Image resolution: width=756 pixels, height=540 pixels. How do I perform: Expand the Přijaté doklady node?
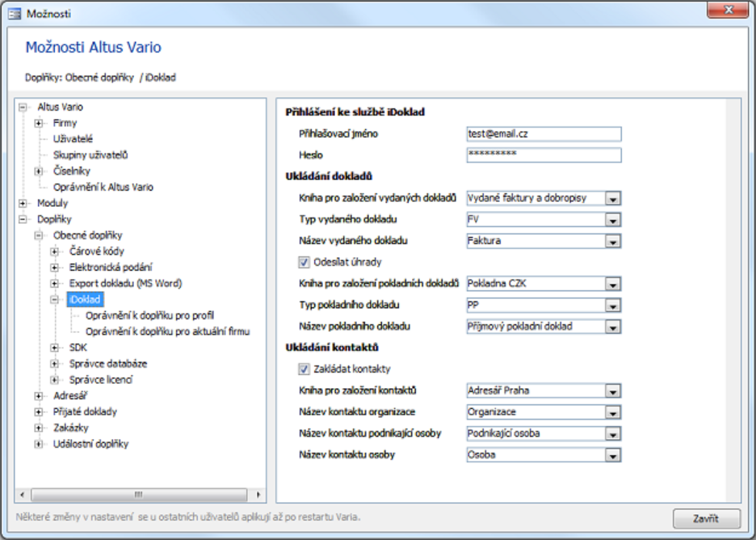[39, 411]
